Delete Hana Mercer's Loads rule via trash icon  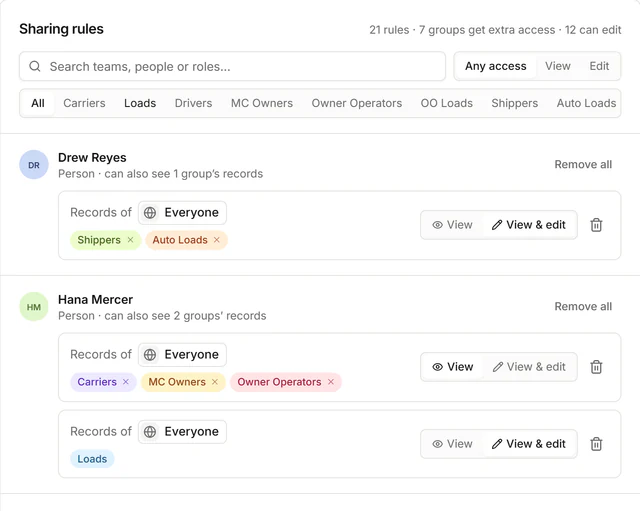596,444
